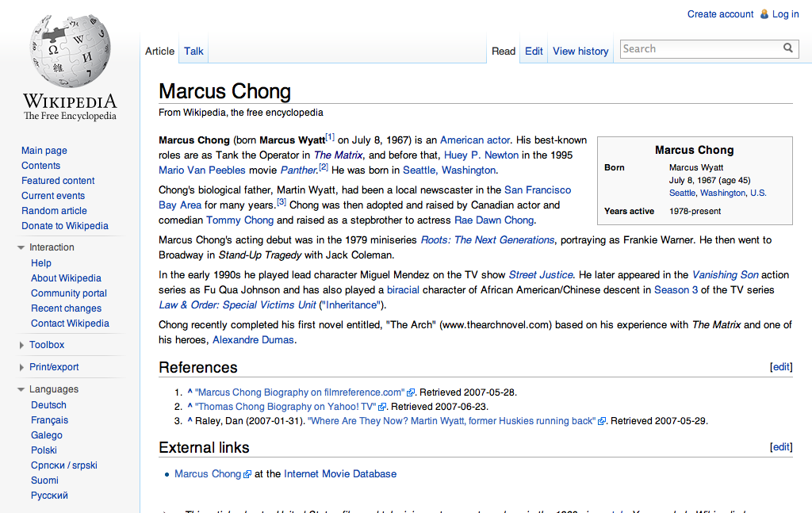Open infobox U.S. link
The width and height of the screenshot is (812, 513).
[x=758, y=193]
